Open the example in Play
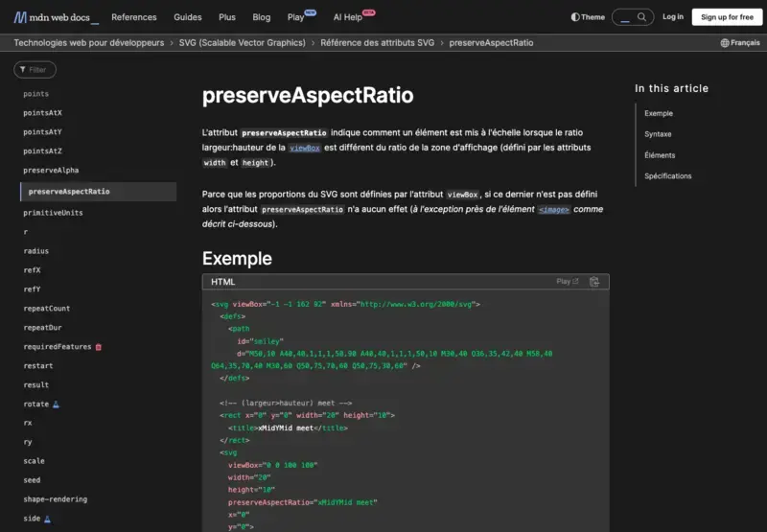767x532 pixels. tap(568, 282)
